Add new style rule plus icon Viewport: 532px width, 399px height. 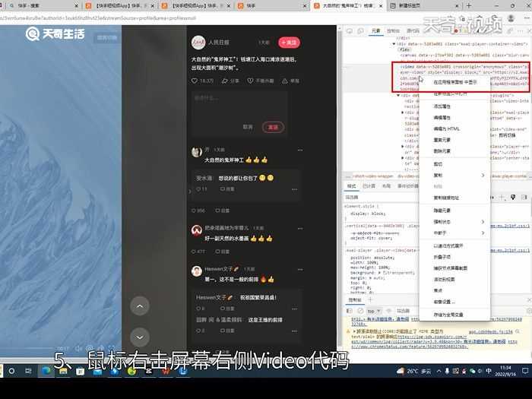[502, 197]
